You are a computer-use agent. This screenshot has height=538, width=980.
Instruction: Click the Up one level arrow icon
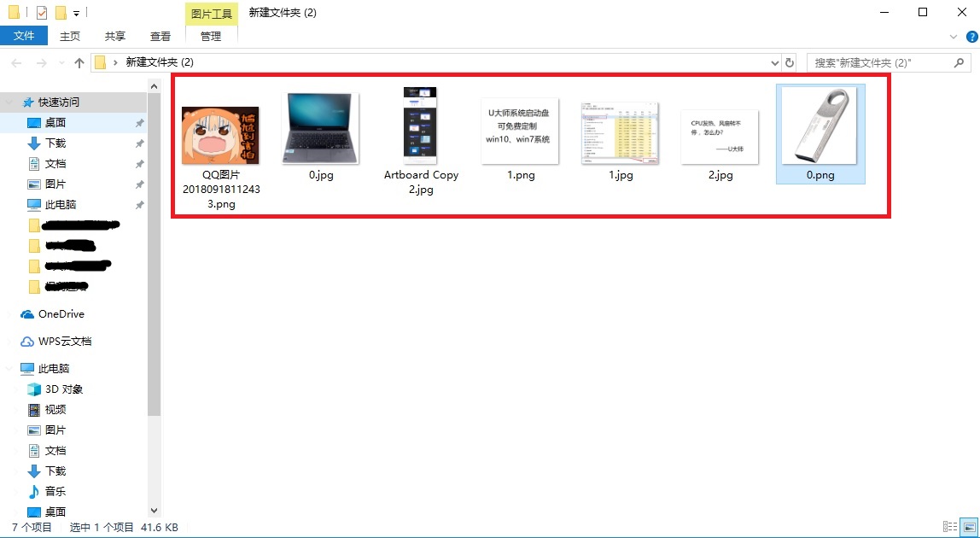pyautogui.click(x=79, y=63)
